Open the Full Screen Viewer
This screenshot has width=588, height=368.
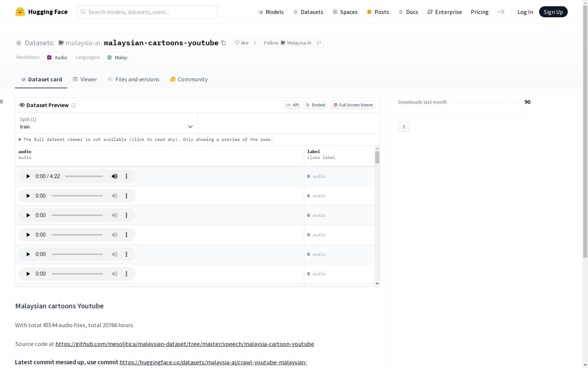coord(353,105)
